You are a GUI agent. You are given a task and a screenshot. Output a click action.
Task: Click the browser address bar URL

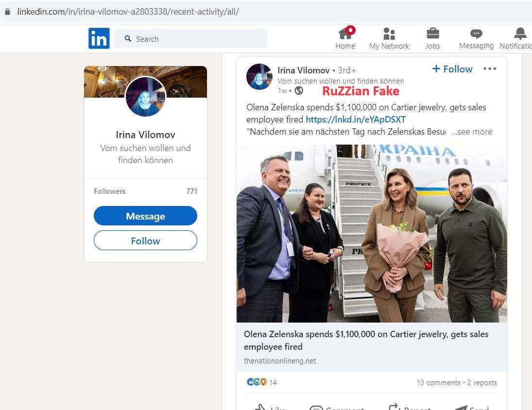coord(128,12)
